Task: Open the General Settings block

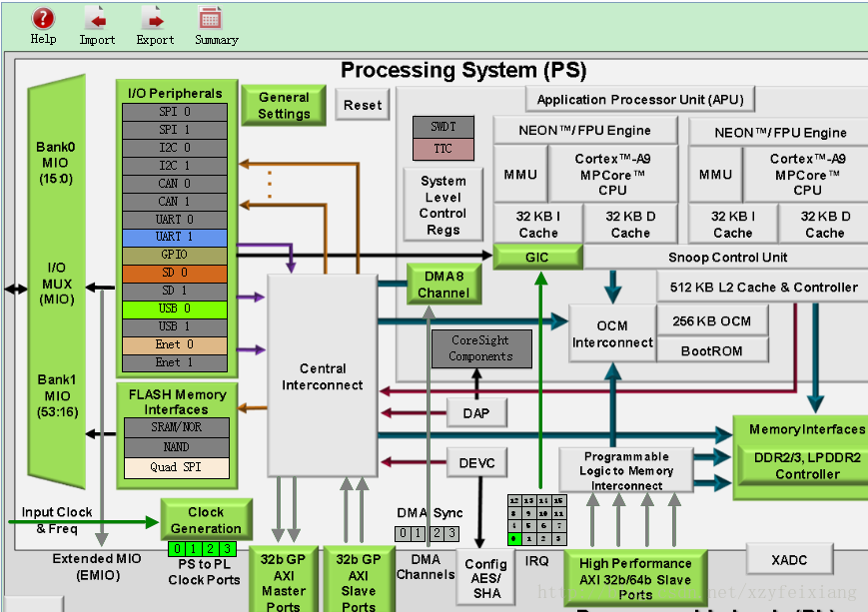Action: pos(284,105)
